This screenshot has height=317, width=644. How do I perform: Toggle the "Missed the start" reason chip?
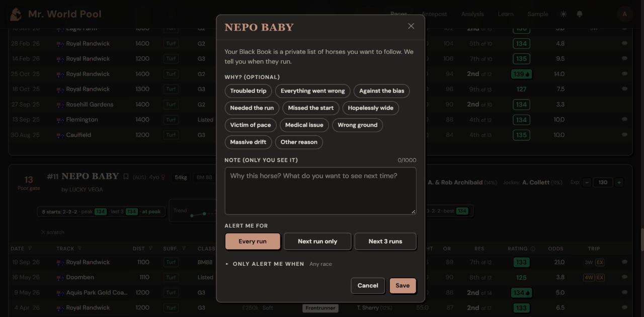point(311,108)
